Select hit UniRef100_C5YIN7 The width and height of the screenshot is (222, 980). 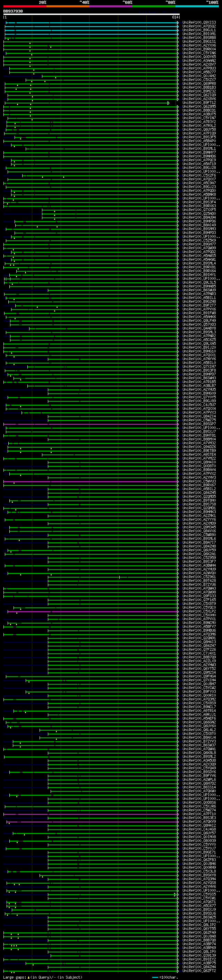coord(199,118)
